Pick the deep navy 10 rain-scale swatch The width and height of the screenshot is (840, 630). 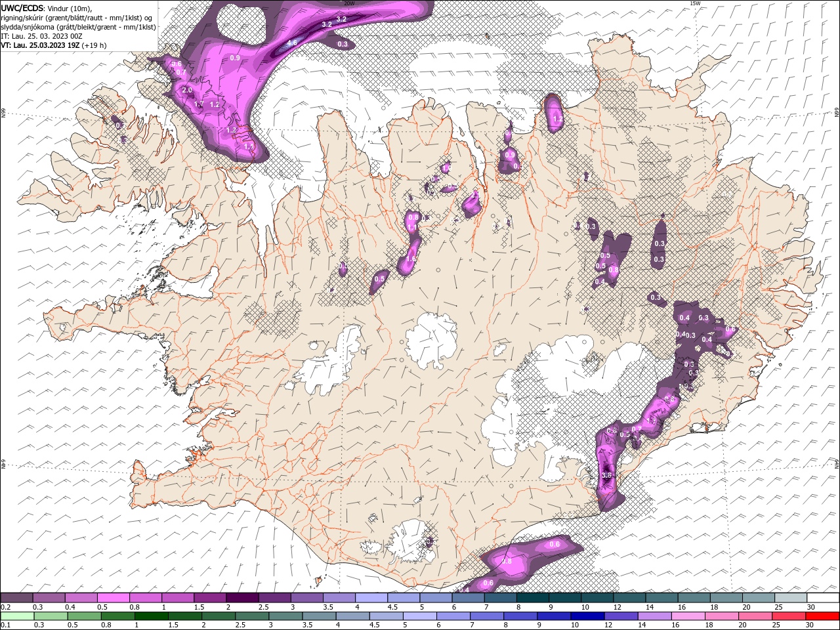[587, 616]
